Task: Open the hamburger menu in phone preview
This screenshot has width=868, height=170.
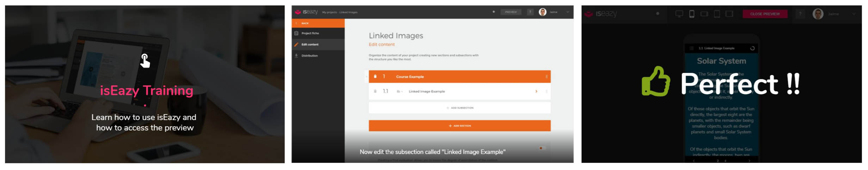Action: (x=691, y=48)
